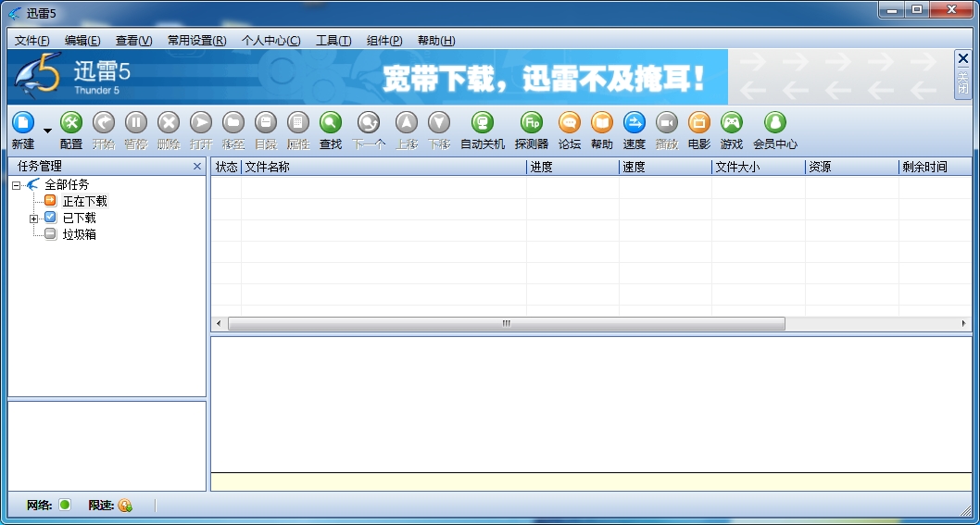Click the 播放 play video icon

pyautogui.click(x=667, y=122)
